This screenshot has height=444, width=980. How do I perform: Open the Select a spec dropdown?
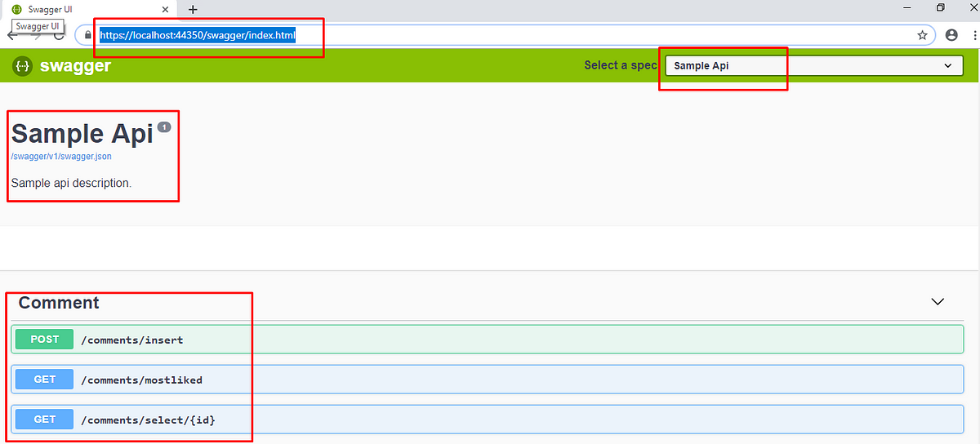tap(814, 65)
